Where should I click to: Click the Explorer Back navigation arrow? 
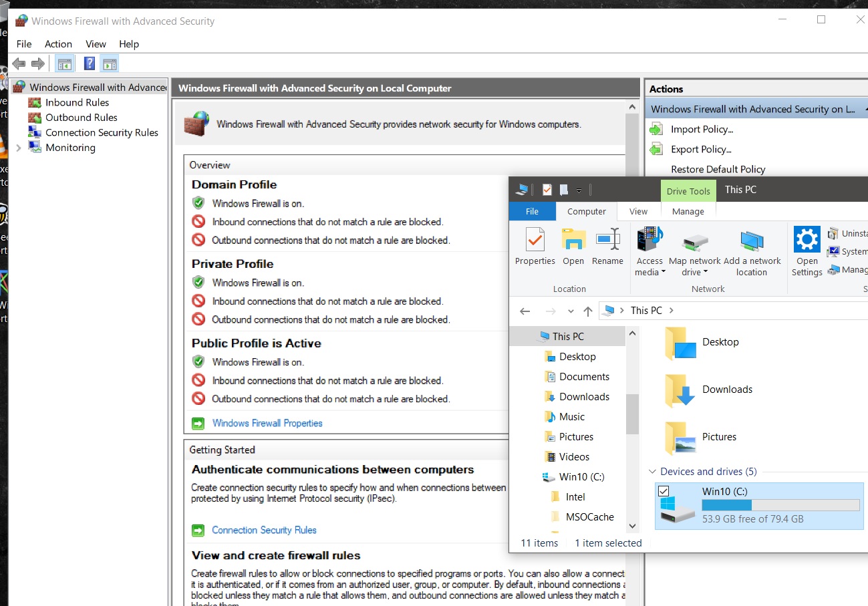tap(525, 311)
